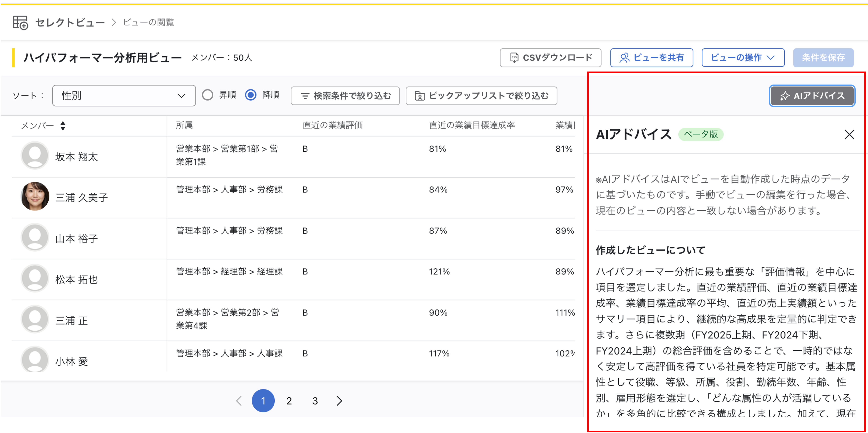Open ピックアップリストで絞り込む filter

point(481,96)
